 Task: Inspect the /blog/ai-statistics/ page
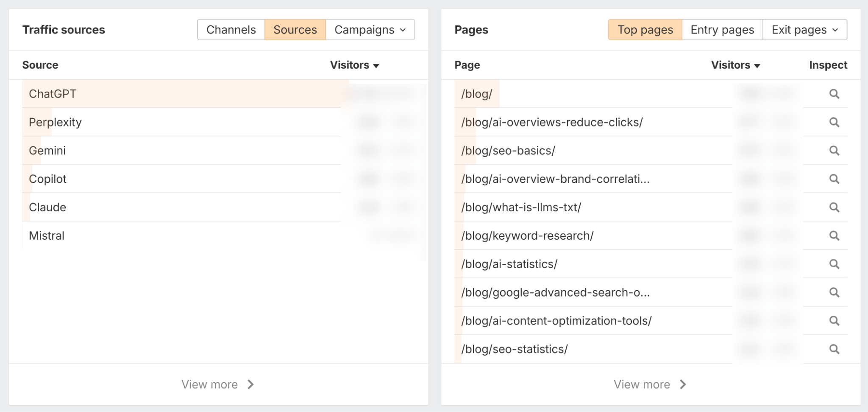click(835, 264)
